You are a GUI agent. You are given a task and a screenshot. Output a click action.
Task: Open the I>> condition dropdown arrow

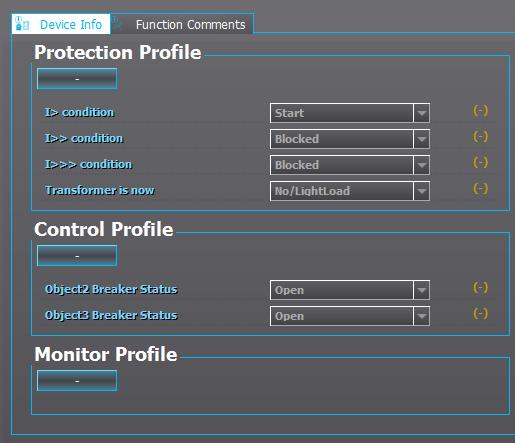click(x=421, y=139)
